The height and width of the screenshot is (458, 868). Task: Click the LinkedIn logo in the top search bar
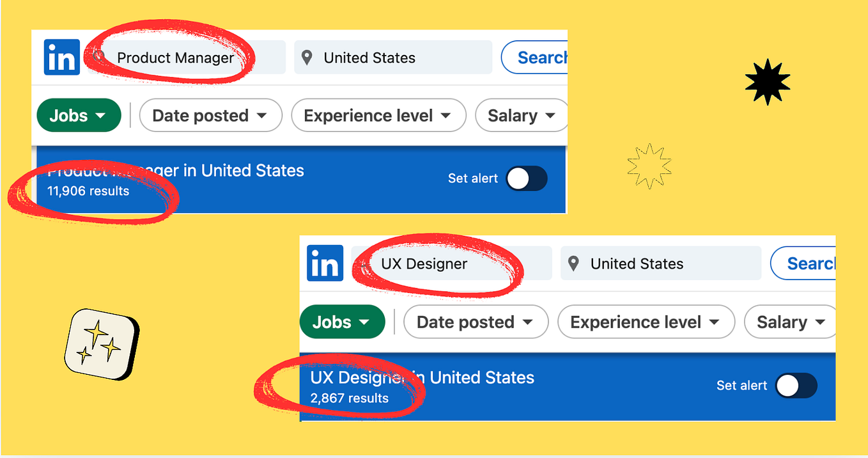(61, 57)
